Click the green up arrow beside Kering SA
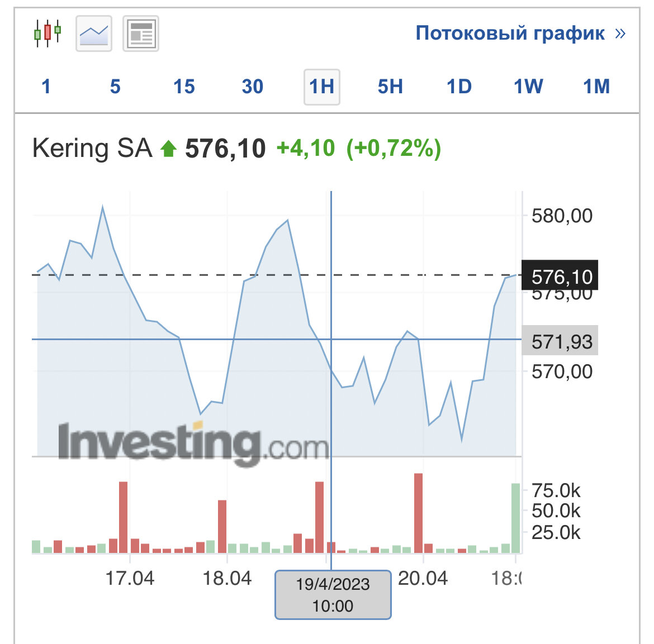Viewport: 654px width, 644px height. pyautogui.click(x=168, y=149)
